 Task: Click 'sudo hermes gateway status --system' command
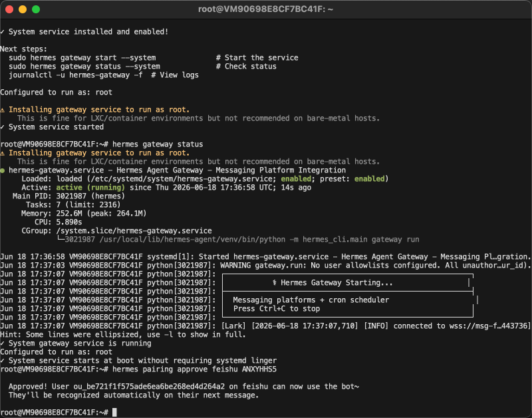[x=84, y=66]
